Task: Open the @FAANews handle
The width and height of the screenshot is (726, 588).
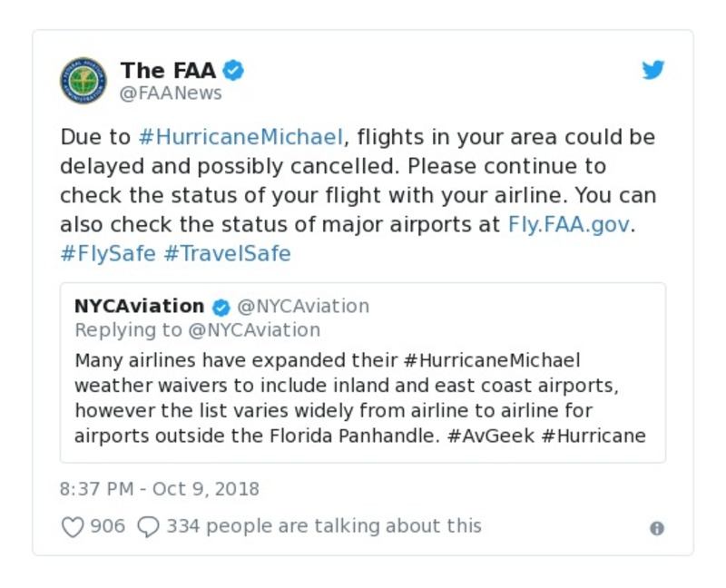Action: pos(171,93)
